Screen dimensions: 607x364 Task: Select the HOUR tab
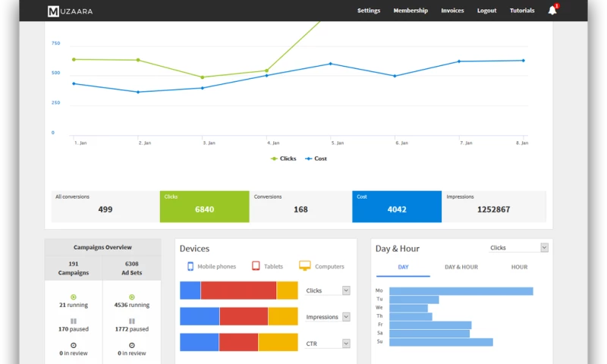coord(519,267)
